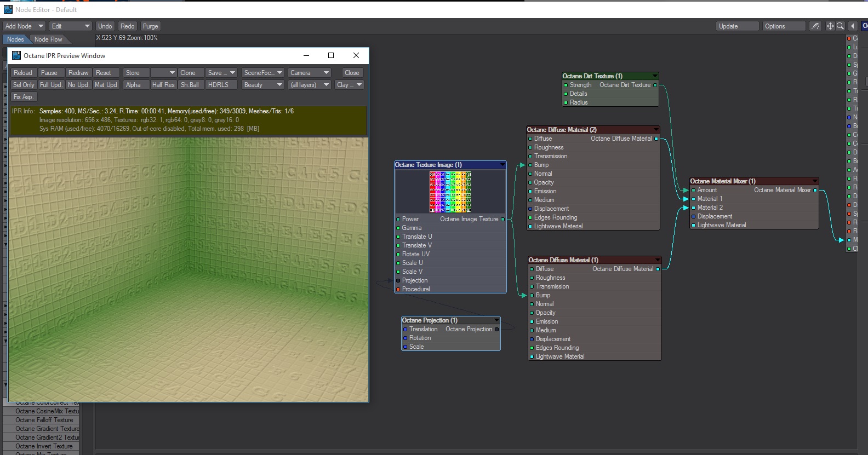Screen dimensions: 868x455
Task: Click Reload in IPR window
Action: [23, 73]
